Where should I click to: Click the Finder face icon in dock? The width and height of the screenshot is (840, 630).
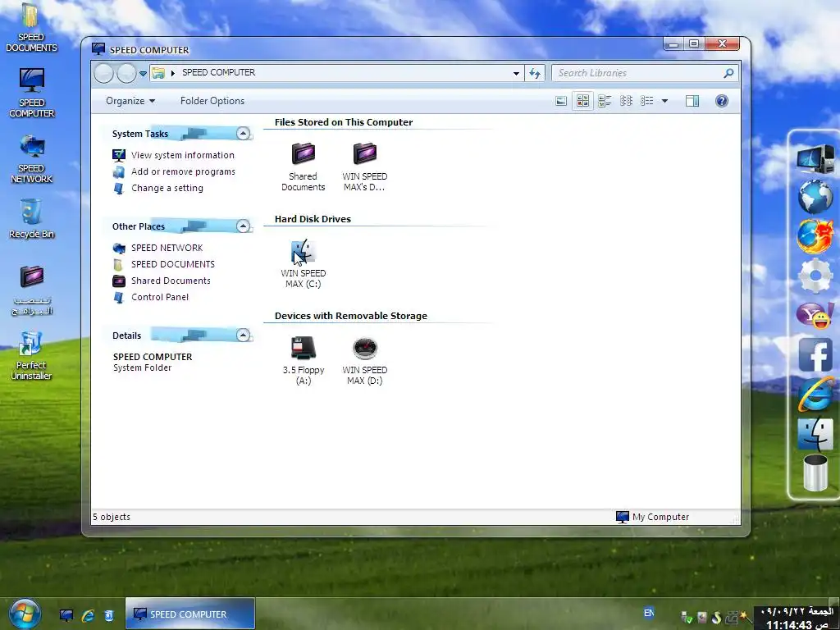815,433
